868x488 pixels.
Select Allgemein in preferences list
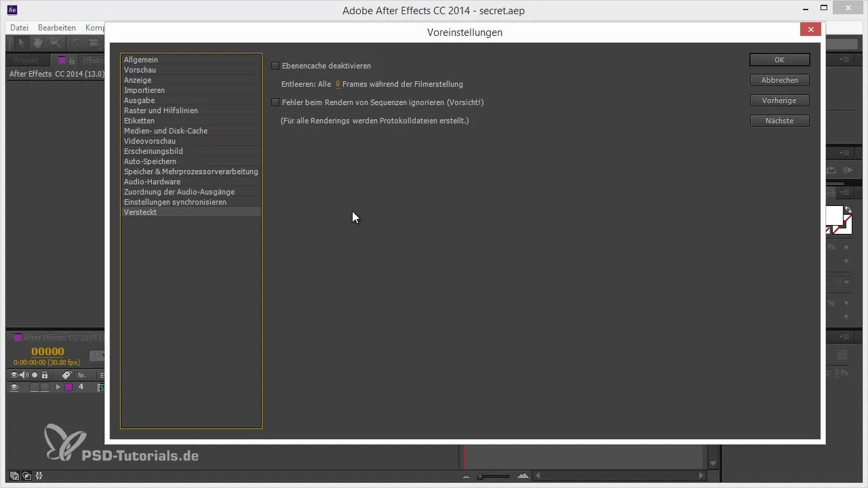click(x=191, y=60)
